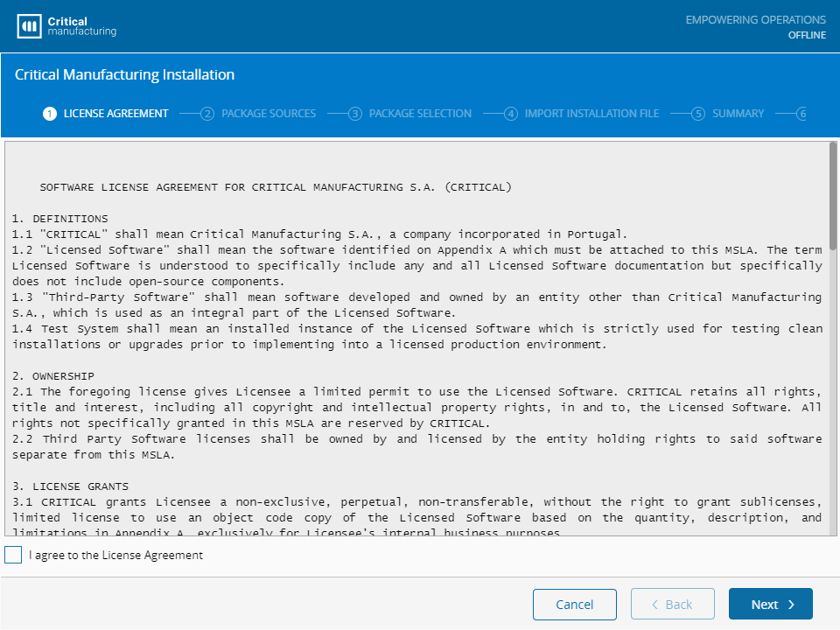Click the Back button
Screen dimensions: 840x630
point(672,605)
